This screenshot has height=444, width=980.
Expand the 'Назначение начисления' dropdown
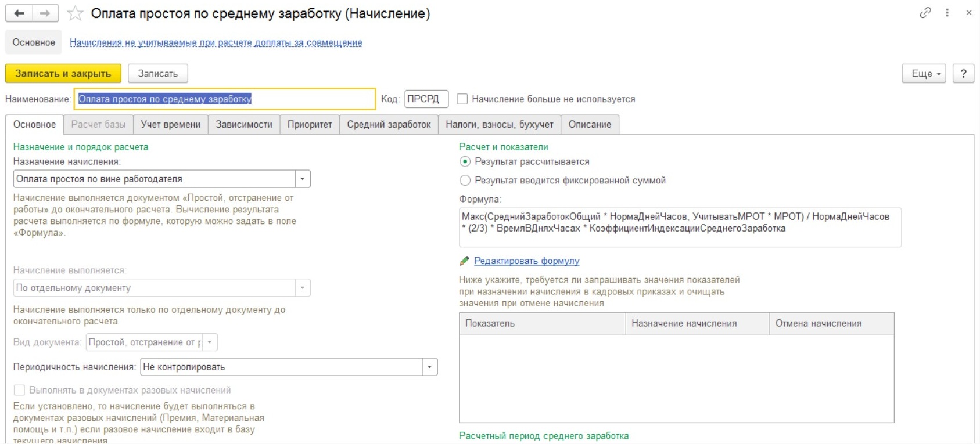303,179
